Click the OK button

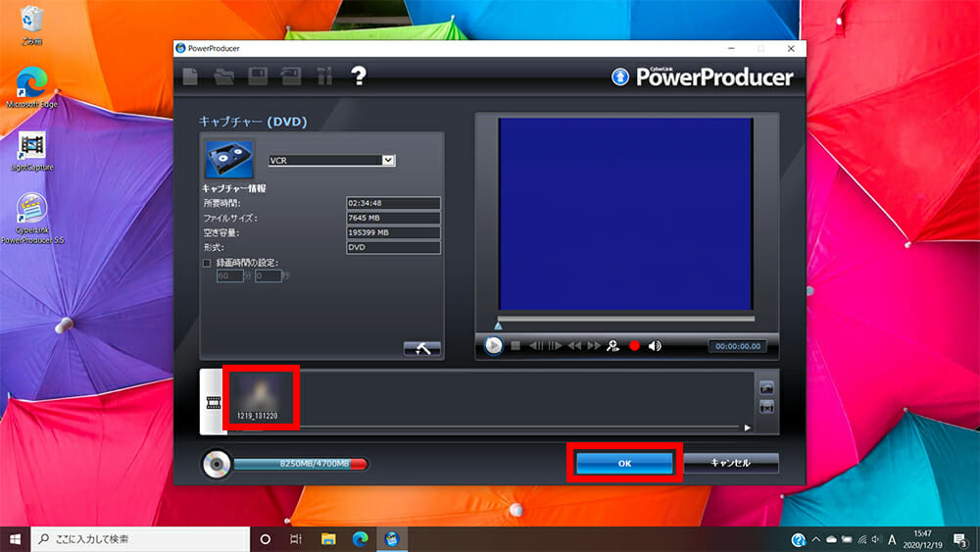[624, 463]
